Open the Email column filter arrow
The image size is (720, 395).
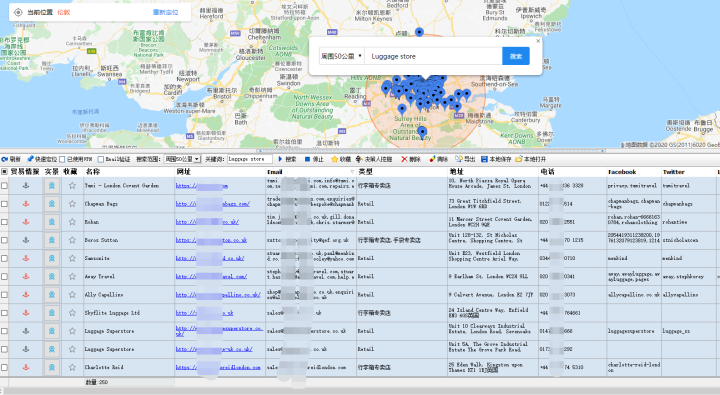[352, 172]
